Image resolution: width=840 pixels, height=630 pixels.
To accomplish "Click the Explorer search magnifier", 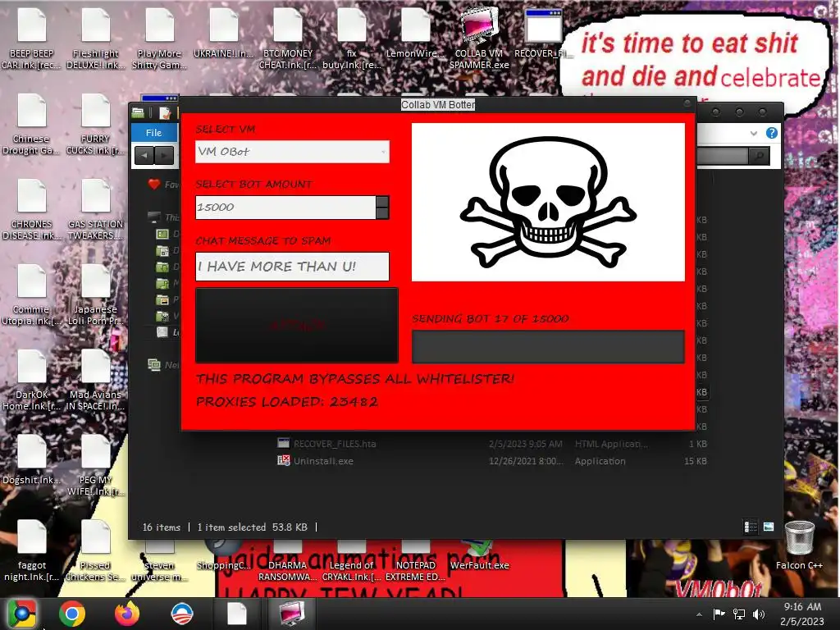I will [759, 156].
